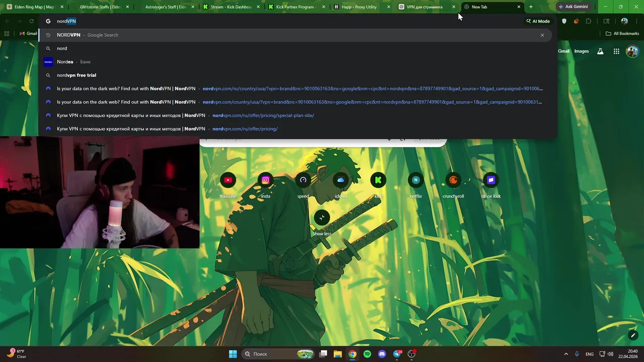Close the Eiden Ring Map tab
The image size is (644, 362).
(62, 7)
